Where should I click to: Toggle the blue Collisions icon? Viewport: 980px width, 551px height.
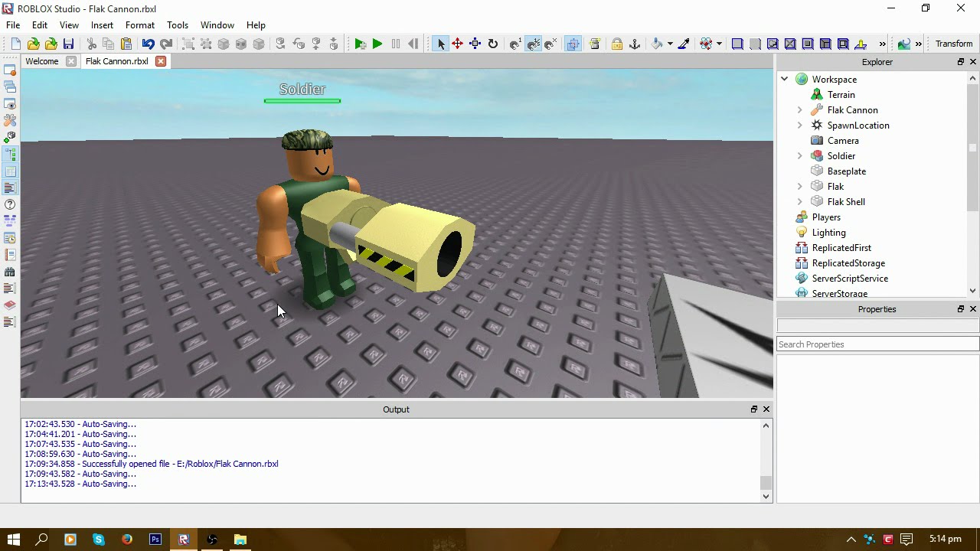coord(573,44)
